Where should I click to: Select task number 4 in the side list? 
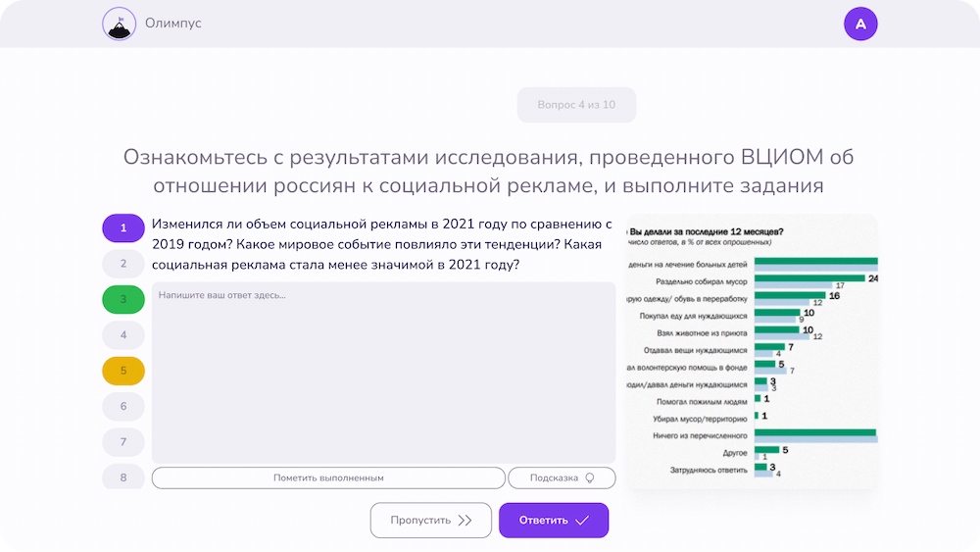click(123, 335)
